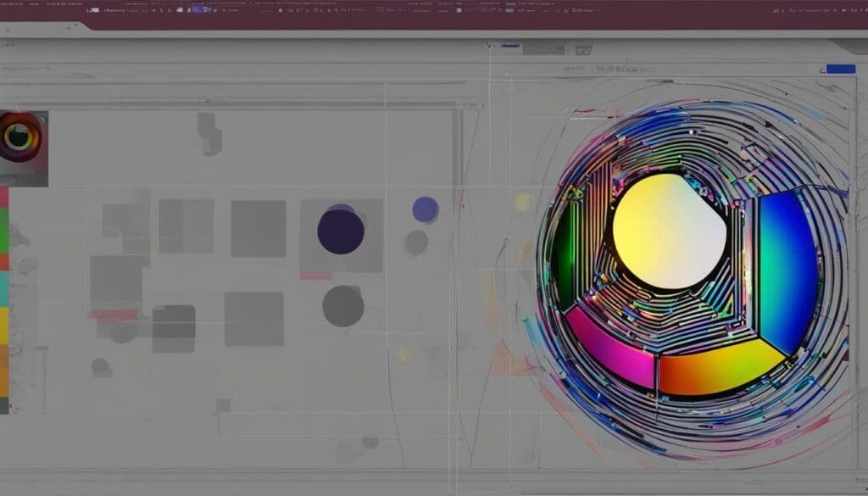Select the small gray circle under blue-violet circle
This screenshot has height=496, width=868.
click(416, 243)
